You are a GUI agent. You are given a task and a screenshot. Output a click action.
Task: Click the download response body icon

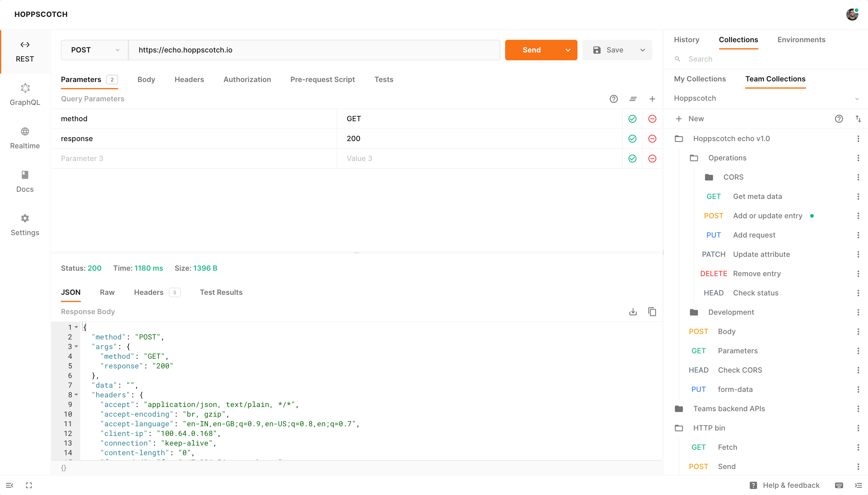point(633,311)
